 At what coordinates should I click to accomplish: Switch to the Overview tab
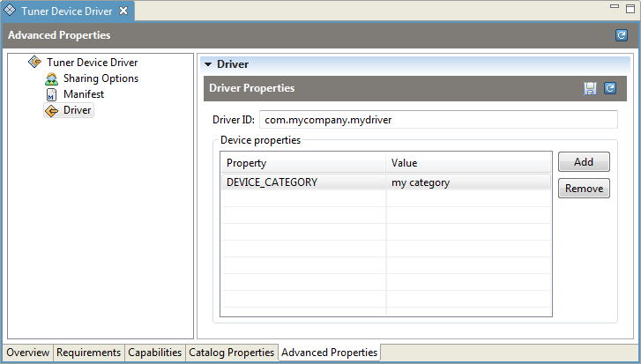click(28, 353)
